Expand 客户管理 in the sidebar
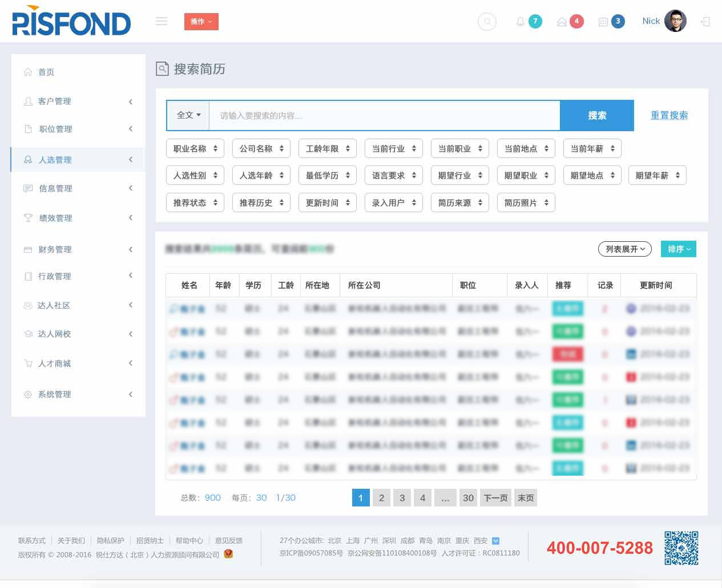Image resolution: width=722 pixels, height=588 pixels. 78,102
